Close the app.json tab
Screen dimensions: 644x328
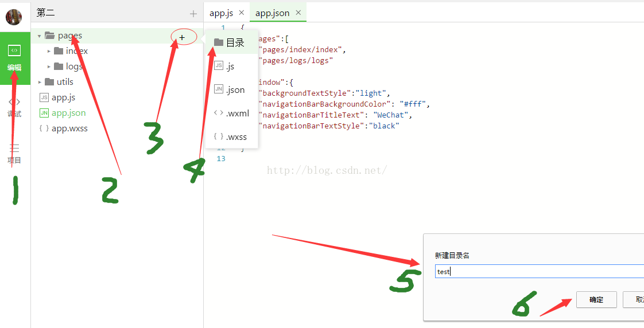[x=298, y=13]
